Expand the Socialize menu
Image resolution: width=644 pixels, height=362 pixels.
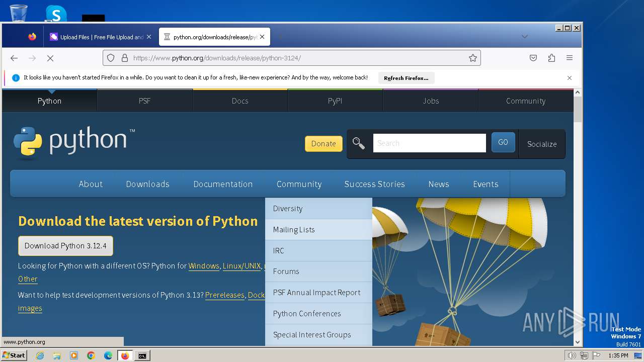(x=542, y=144)
